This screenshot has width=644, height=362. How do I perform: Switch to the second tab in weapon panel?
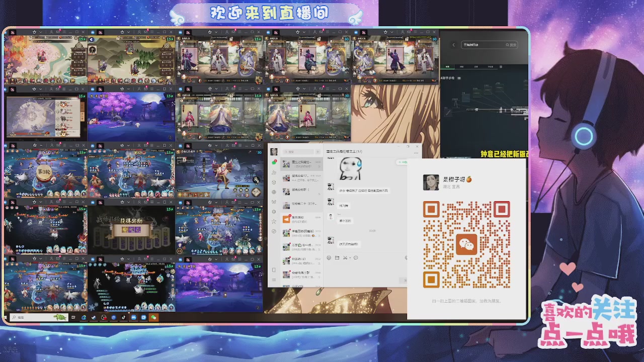[461, 67]
